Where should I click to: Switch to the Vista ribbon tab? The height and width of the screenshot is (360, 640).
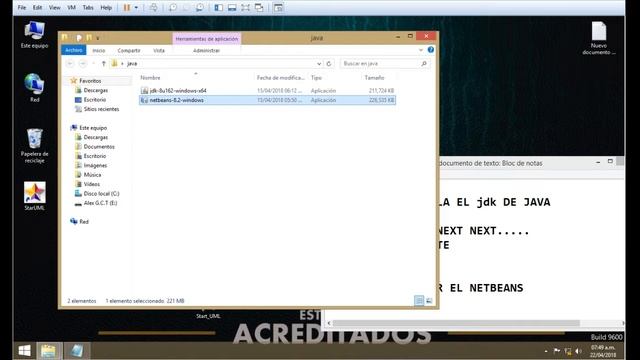(x=159, y=50)
